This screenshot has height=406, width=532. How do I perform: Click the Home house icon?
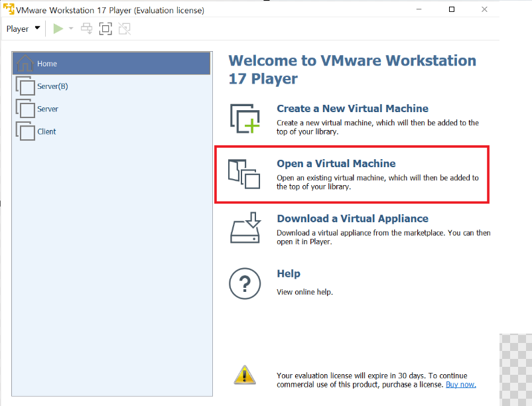click(25, 63)
